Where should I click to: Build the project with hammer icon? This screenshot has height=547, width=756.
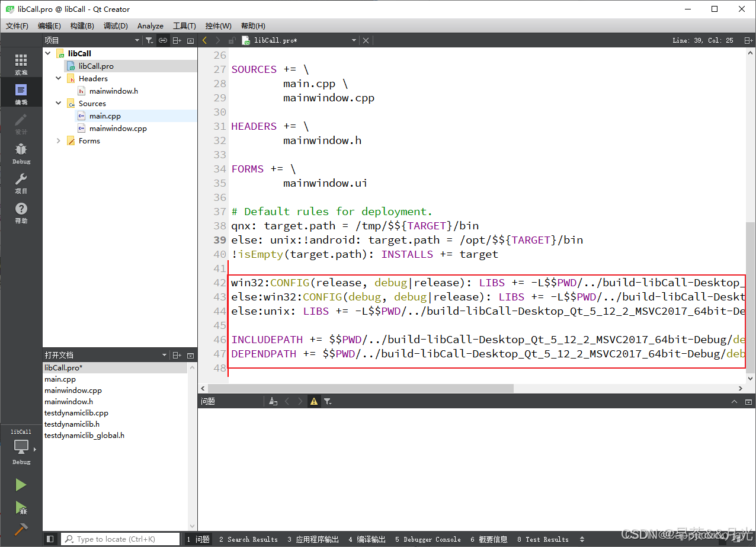pyautogui.click(x=21, y=529)
